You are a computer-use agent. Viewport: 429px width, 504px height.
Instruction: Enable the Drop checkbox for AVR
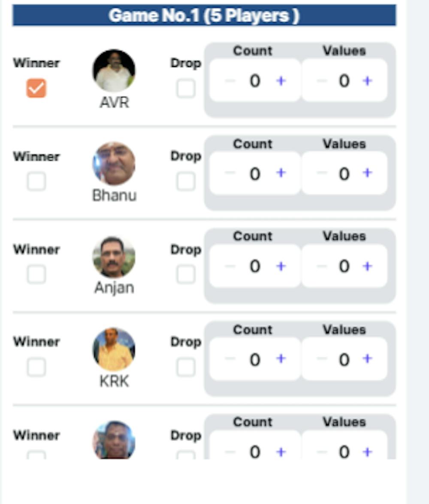click(x=186, y=88)
